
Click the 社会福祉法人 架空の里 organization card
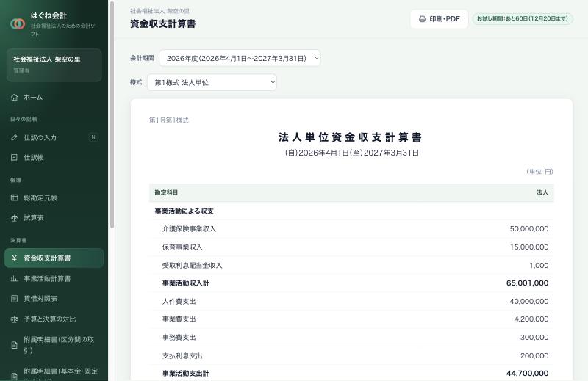tap(54, 65)
